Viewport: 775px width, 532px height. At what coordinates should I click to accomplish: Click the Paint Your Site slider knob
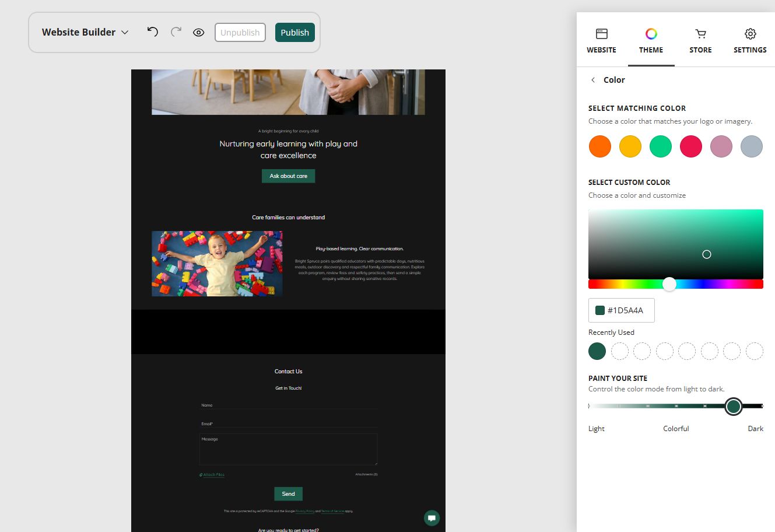[x=734, y=406]
